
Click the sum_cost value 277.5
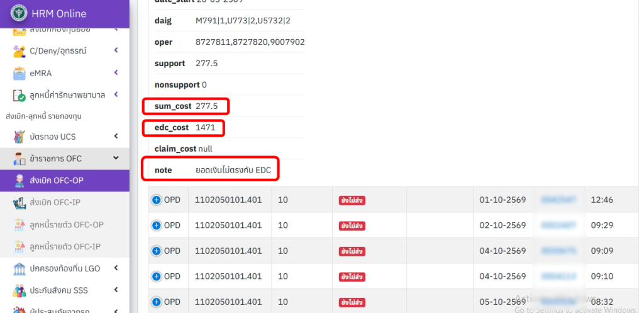[x=206, y=106]
